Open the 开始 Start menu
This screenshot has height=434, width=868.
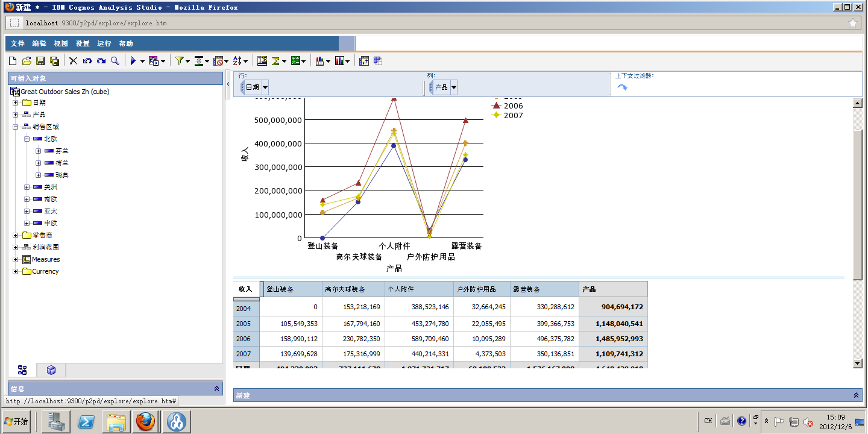pyautogui.click(x=16, y=421)
